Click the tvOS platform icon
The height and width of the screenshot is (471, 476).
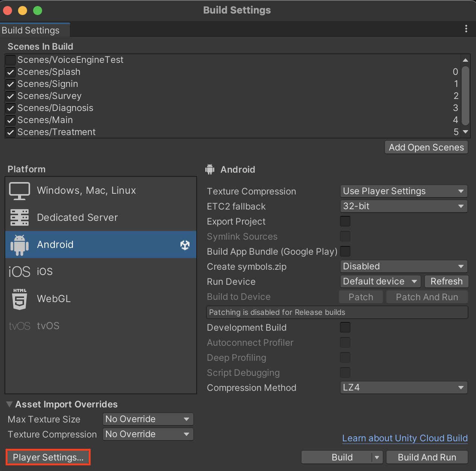point(20,326)
